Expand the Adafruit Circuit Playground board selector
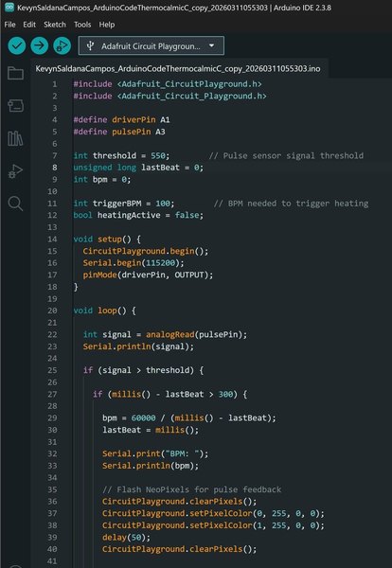The width and height of the screenshot is (392, 568). [151, 46]
